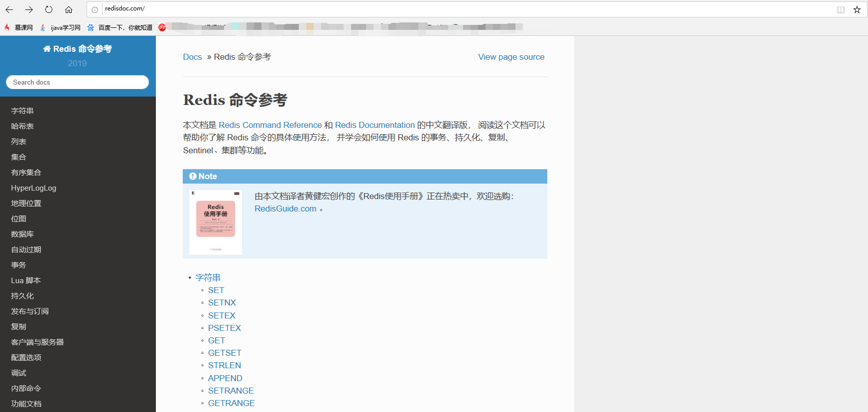Open the 百度一下 bookmark
This screenshot has height=412, width=868.
pyautogui.click(x=120, y=27)
